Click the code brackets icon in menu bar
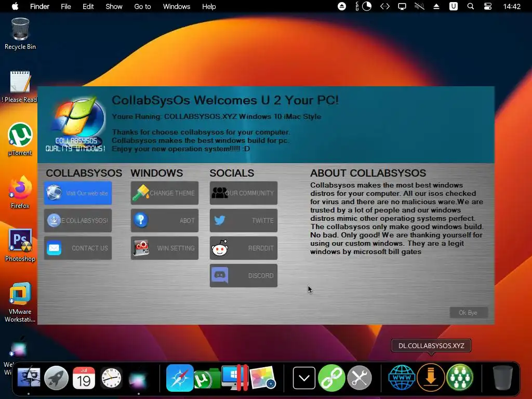Viewport: 532px width, 399px height. [385, 6]
